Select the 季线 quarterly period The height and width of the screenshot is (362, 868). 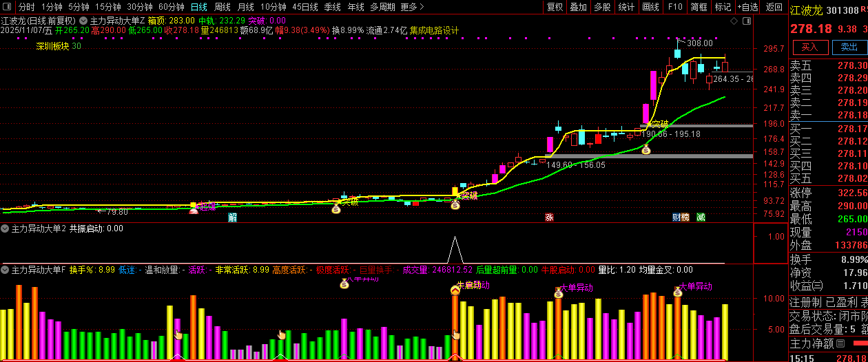click(x=333, y=7)
